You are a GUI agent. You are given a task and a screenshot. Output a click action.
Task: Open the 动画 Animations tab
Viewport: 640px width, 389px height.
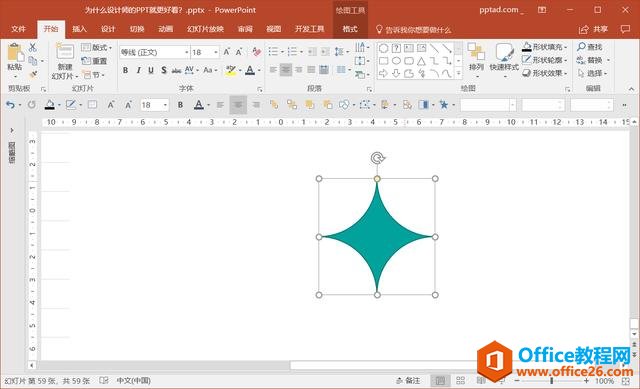point(165,29)
